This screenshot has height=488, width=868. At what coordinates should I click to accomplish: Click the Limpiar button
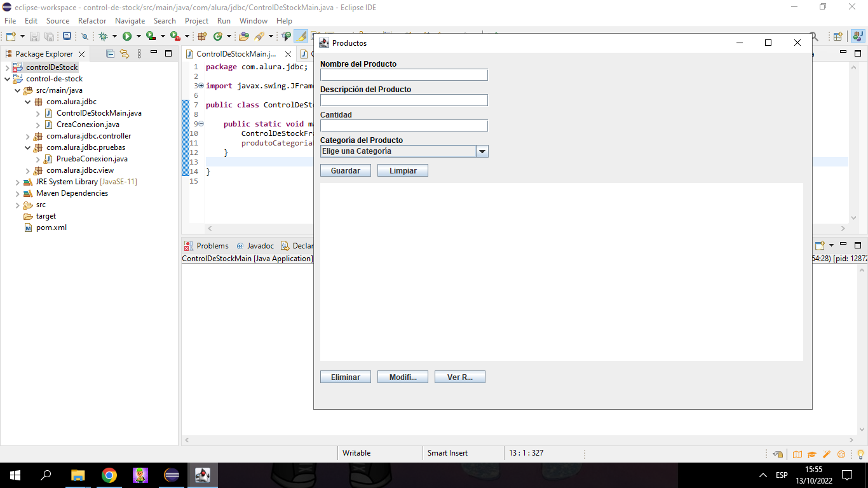click(x=403, y=170)
